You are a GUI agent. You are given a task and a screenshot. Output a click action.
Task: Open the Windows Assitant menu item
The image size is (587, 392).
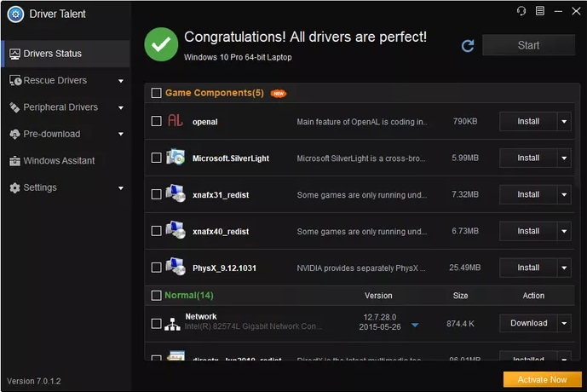[x=66, y=161]
